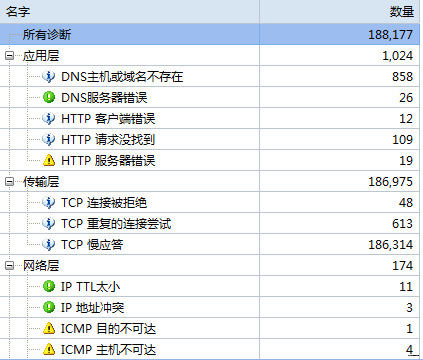Collapse the 网络层 tree node
The image size is (423, 360).
point(9,266)
